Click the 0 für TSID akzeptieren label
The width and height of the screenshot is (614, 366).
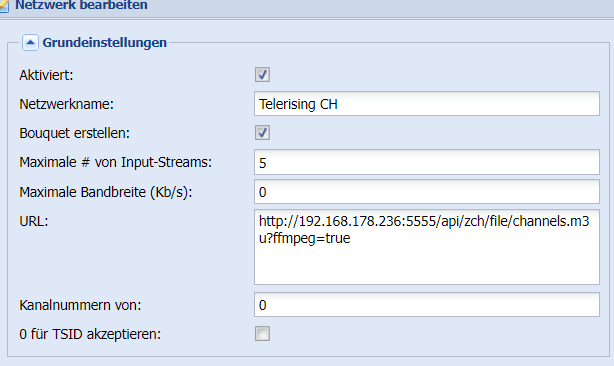(x=90, y=334)
